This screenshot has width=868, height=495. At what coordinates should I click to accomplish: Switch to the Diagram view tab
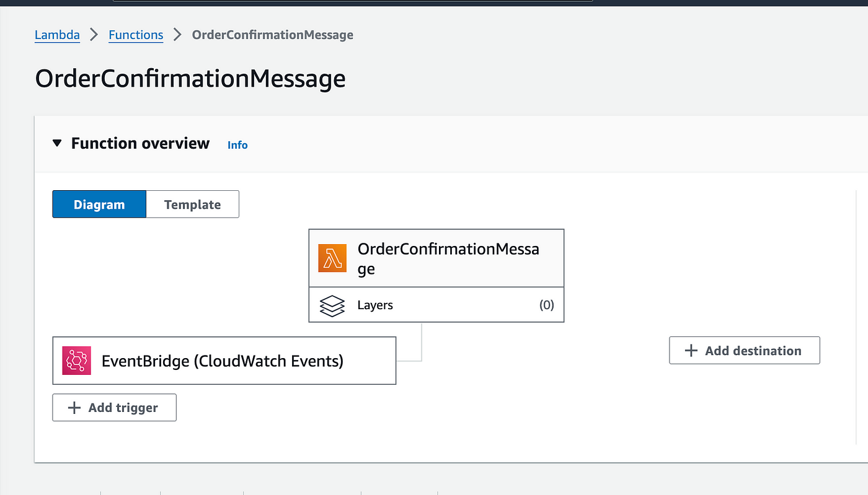coord(99,204)
